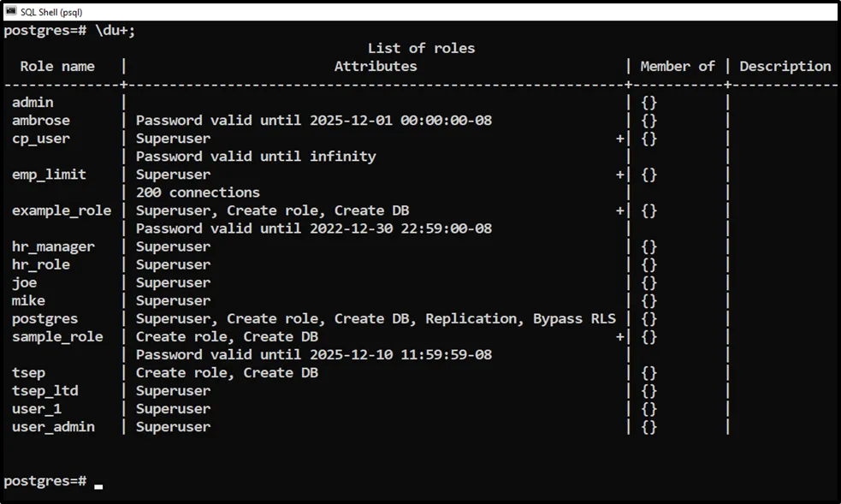
Task: Click the hr_manager role name
Action: (x=53, y=246)
